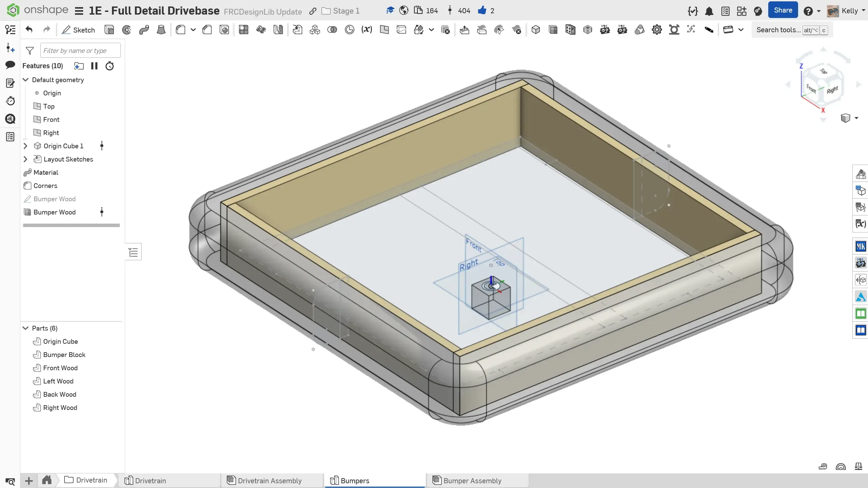Select the Loft tool icon
868x488 pixels.
coord(161,30)
